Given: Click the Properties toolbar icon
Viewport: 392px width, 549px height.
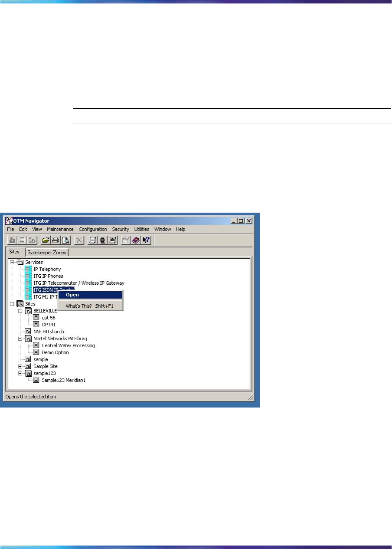Looking at the screenshot, I should click(x=126, y=240).
